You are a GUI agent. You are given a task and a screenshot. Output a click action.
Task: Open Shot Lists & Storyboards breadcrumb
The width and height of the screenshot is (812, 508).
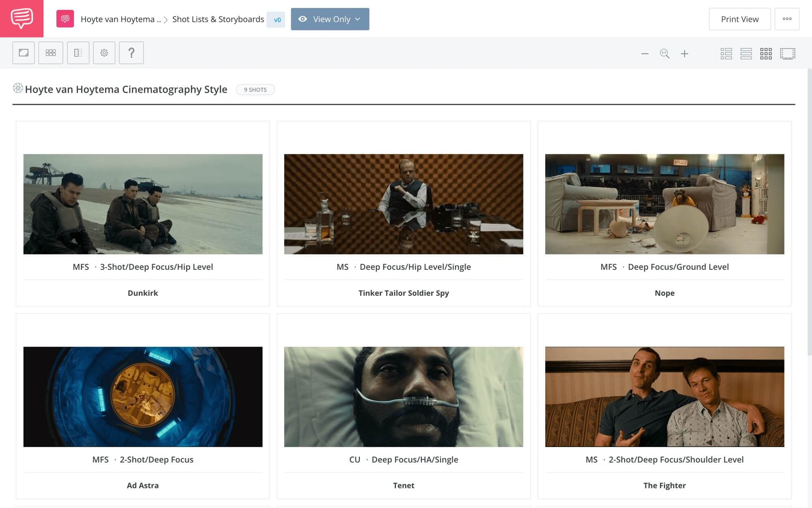pyautogui.click(x=218, y=19)
